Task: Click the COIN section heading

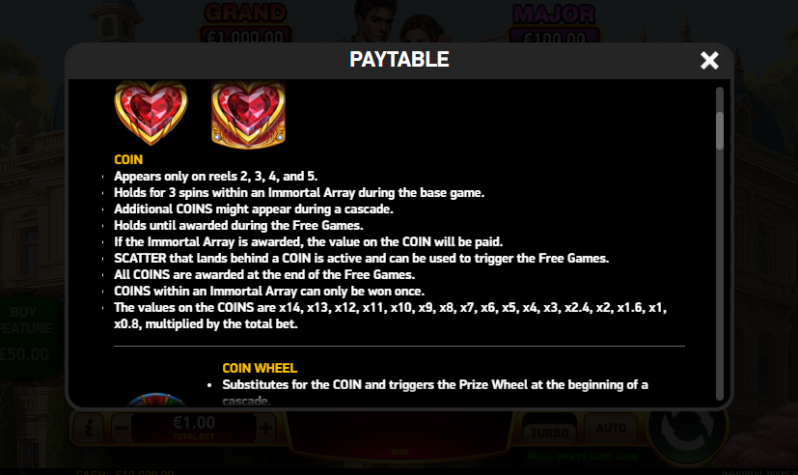Action: click(x=128, y=159)
